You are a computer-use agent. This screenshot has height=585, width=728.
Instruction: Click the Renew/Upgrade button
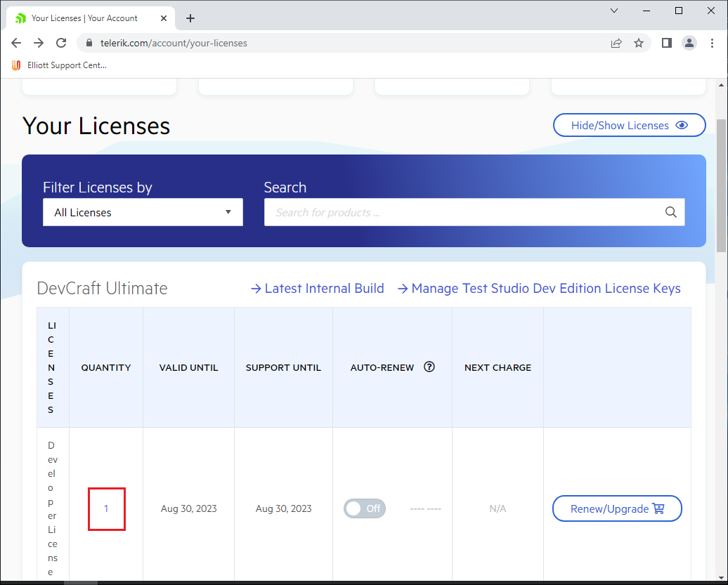[617, 509]
